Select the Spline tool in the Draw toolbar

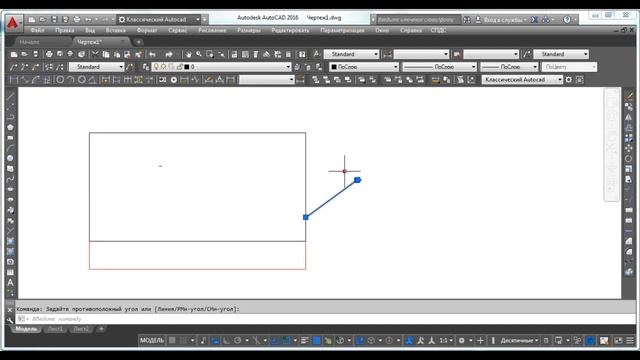tap(11, 179)
